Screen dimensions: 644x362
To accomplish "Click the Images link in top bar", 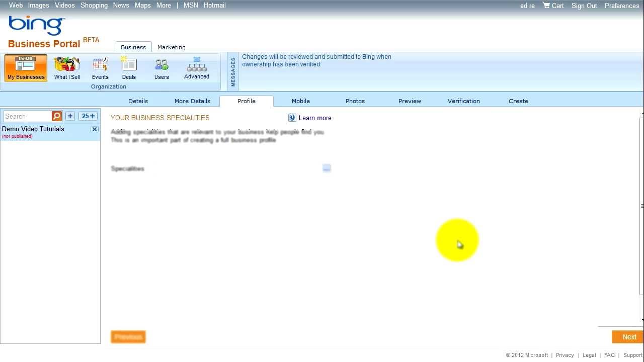I will pyautogui.click(x=39, y=6).
